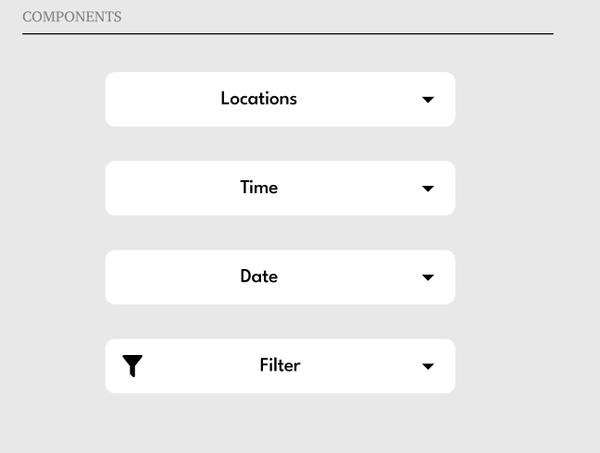Click the "Time" label text
The image size is (600, 453).
(x=259, y=188)
